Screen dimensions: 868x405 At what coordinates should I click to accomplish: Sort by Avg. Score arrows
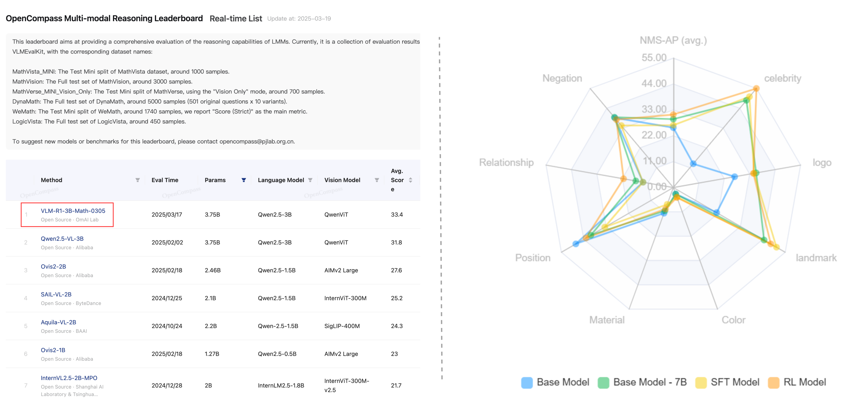click(x=410, y=180)
